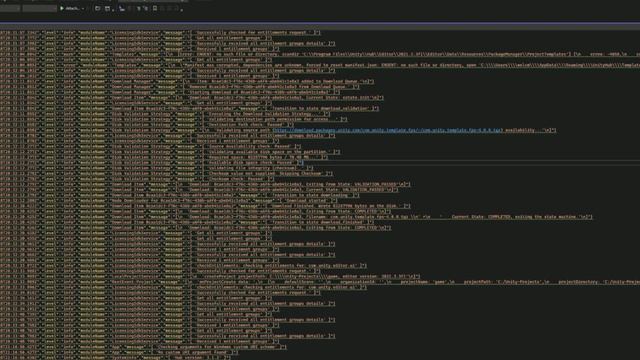
Task: Open the wide combo box left of Attach
Action: [39, 8]
